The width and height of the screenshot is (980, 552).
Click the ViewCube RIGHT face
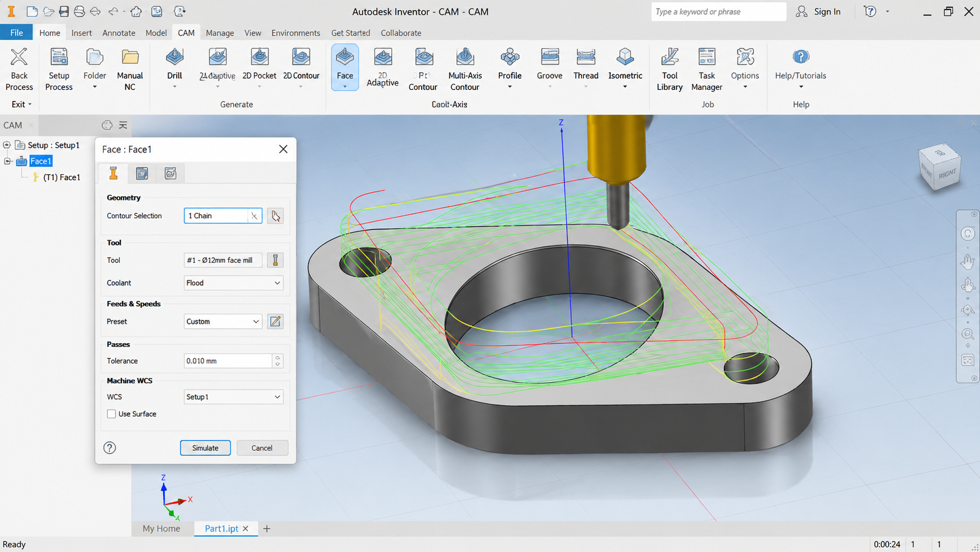click(x=947, y=174)
